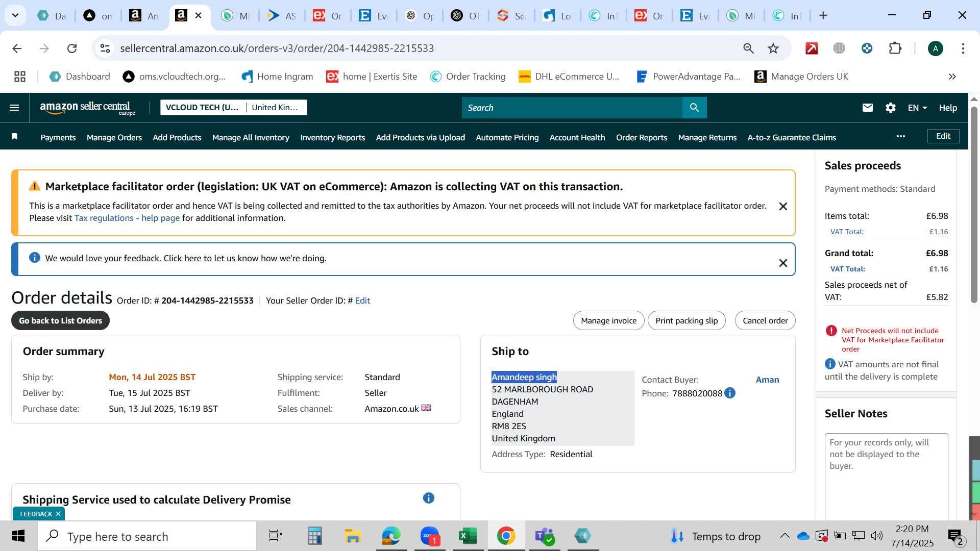980x551 pixels.
Task: Expand the browser tab search chevron
Action: (15, 16)
